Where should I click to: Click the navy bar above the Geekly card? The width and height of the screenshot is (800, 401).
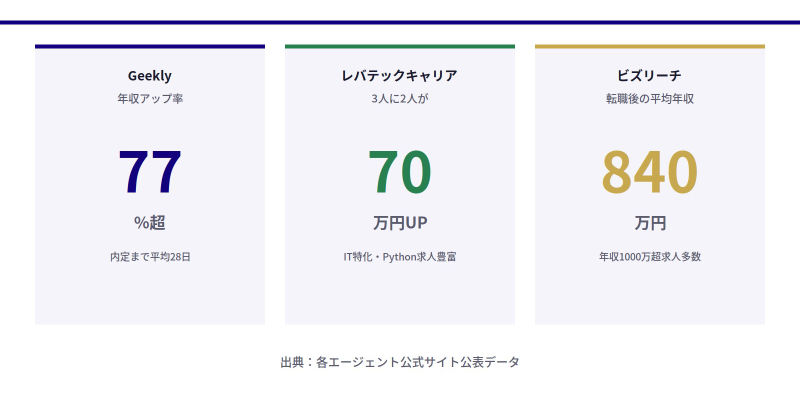point(150,46)
